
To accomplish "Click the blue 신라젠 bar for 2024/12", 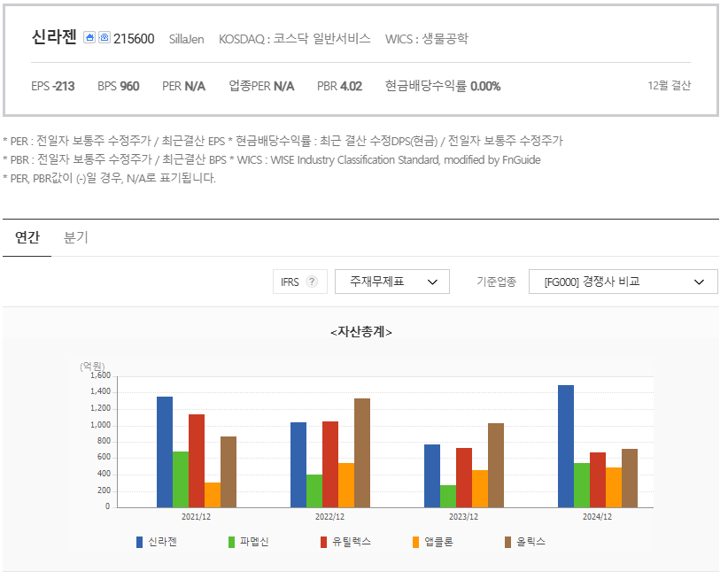I will (566, 446).
